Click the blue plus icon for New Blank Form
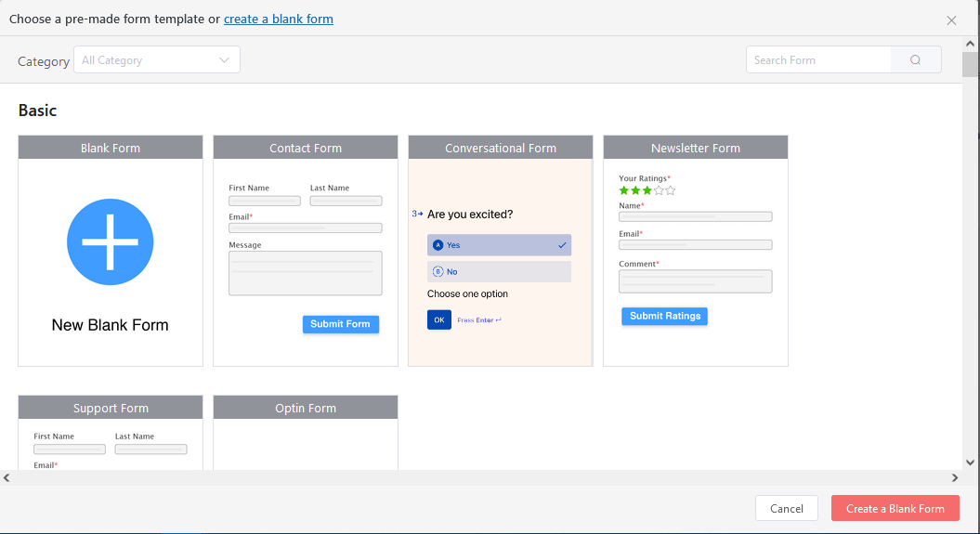Image resolution: width=980 pixels, height=534 pixels. [x=110, y=241]
